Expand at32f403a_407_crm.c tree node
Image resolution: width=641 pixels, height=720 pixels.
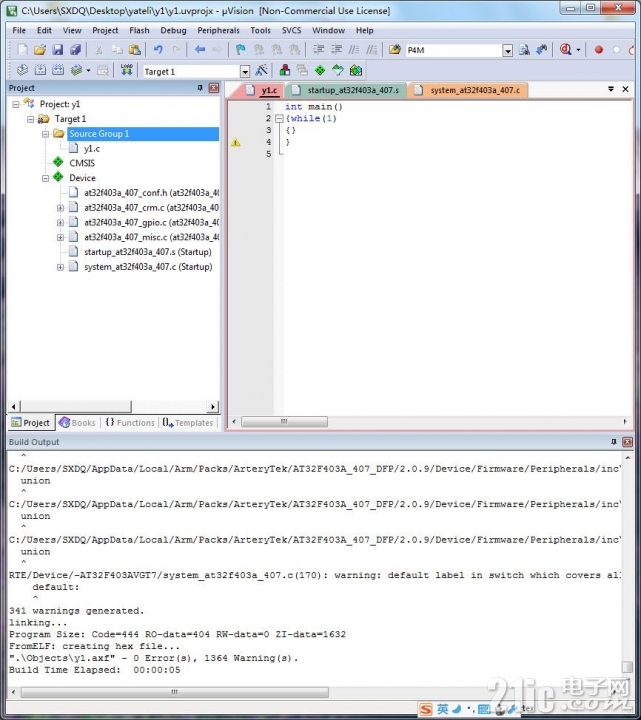60,208
